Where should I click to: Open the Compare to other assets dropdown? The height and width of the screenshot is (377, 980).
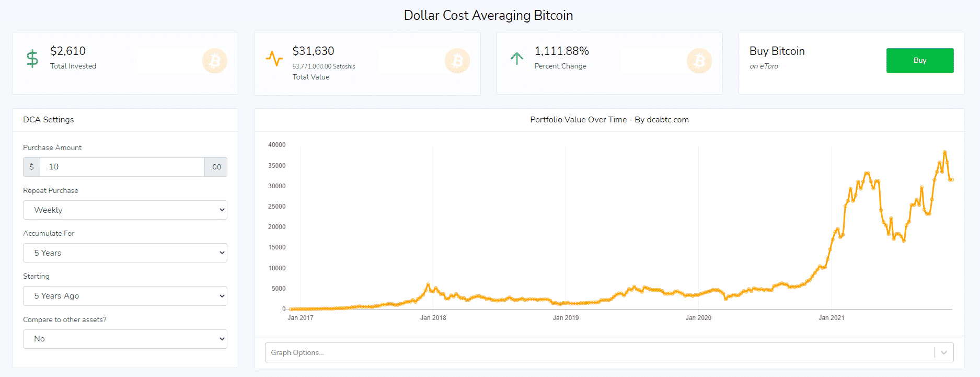125,339
